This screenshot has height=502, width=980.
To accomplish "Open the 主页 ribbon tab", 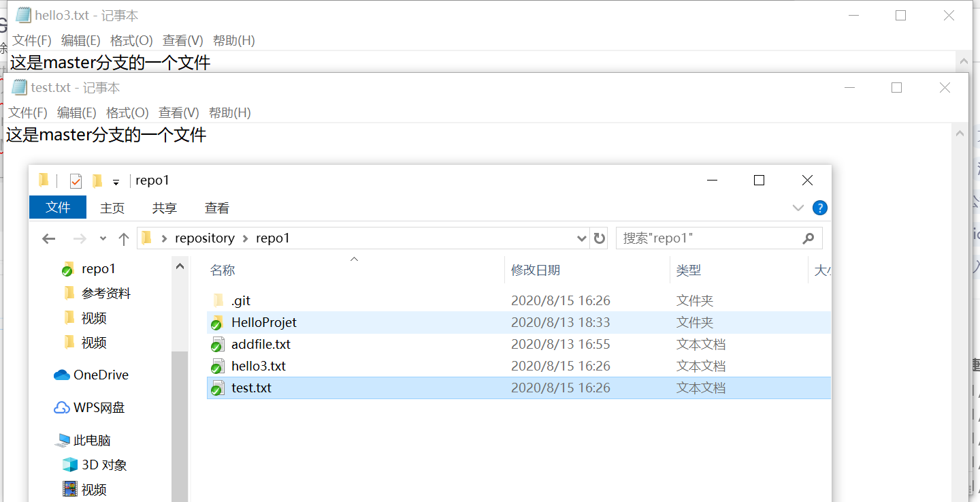I will 112,208.
